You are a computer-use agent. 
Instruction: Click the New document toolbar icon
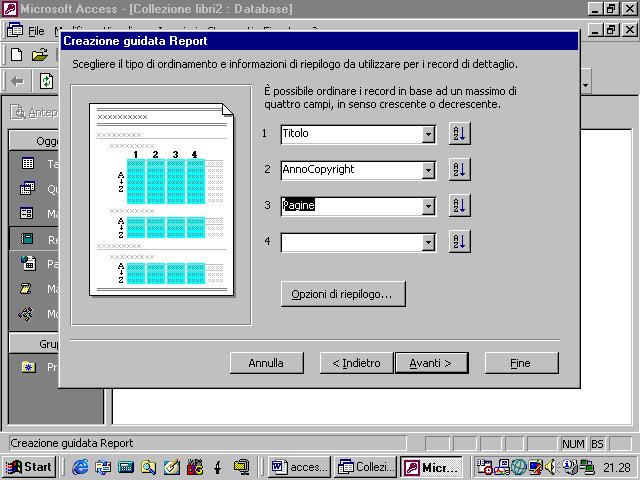point(16,54)
